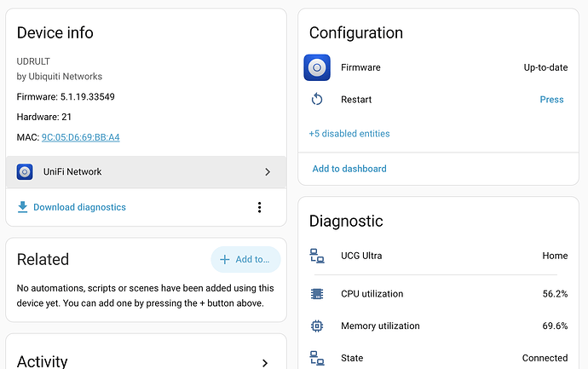The height and width of the screenshot is (369, 588).
Task: Click the Home value for UCG Ultra
Action: [x=555, y=256]
